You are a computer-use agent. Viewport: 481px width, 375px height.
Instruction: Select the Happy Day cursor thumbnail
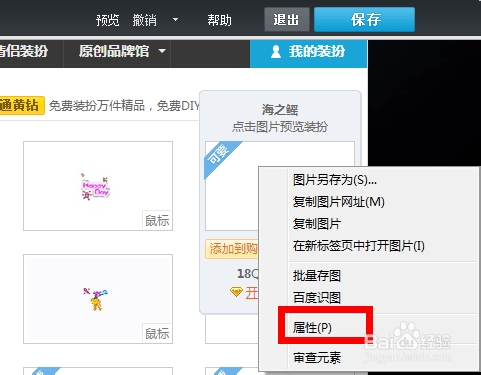[x=98, y=186]
